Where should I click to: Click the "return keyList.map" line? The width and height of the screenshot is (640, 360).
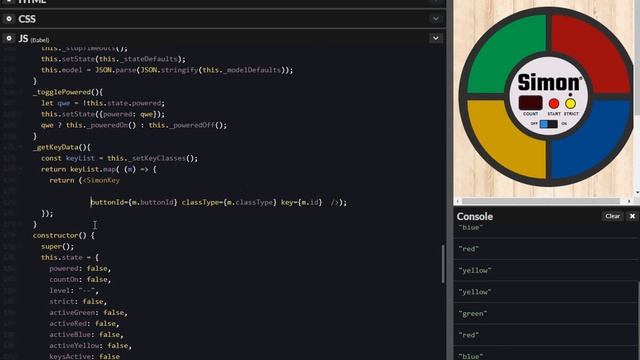(99, 169)
